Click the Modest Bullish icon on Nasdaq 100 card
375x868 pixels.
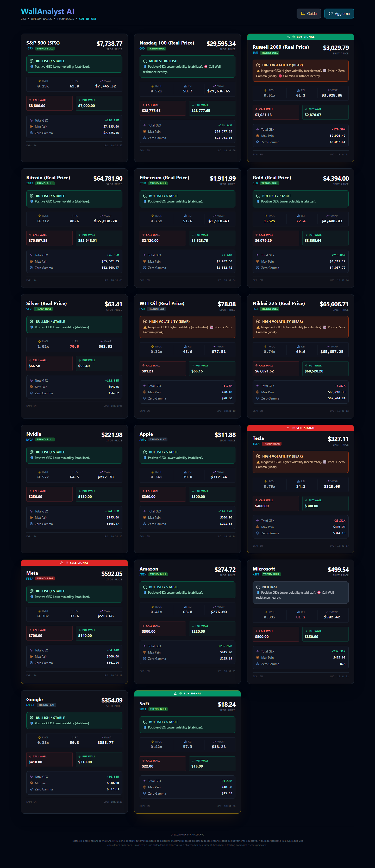[x=145, y=61]
